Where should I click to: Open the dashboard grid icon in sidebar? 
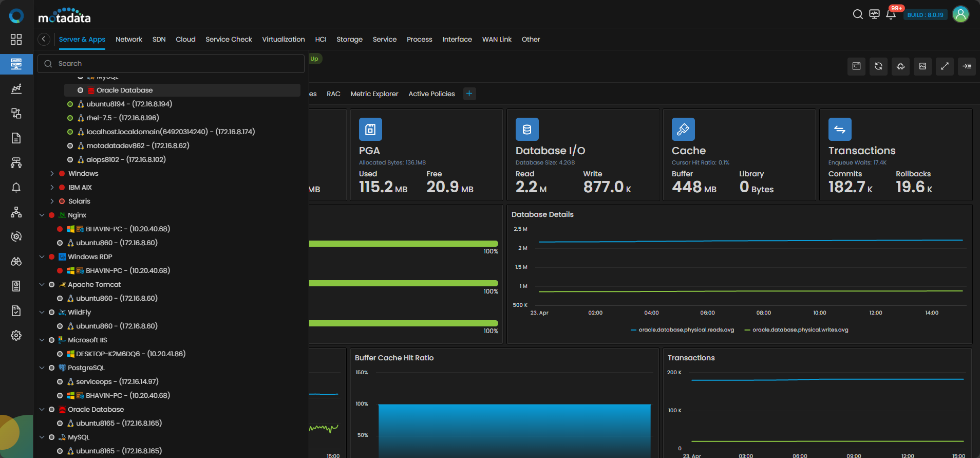(x=16, y=40)
